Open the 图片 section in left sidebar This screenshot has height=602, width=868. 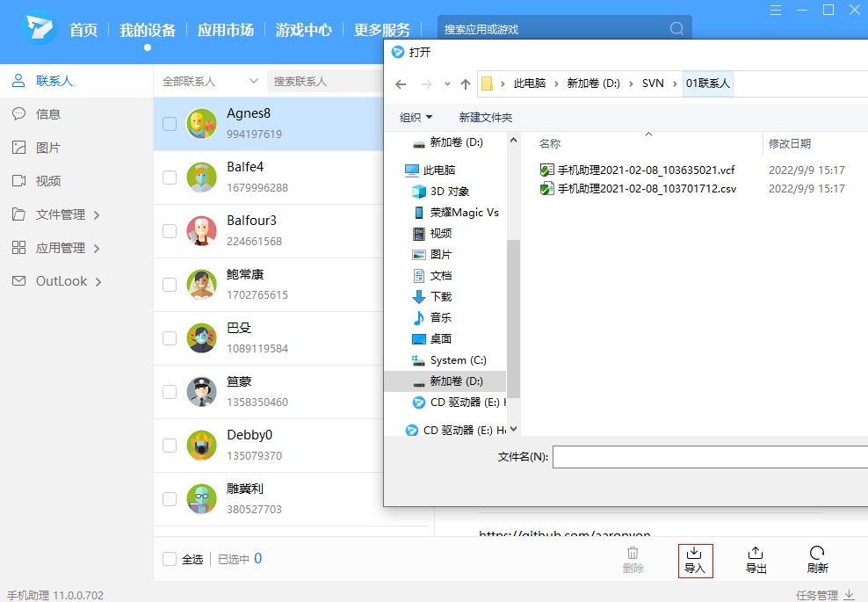(48, 148)
